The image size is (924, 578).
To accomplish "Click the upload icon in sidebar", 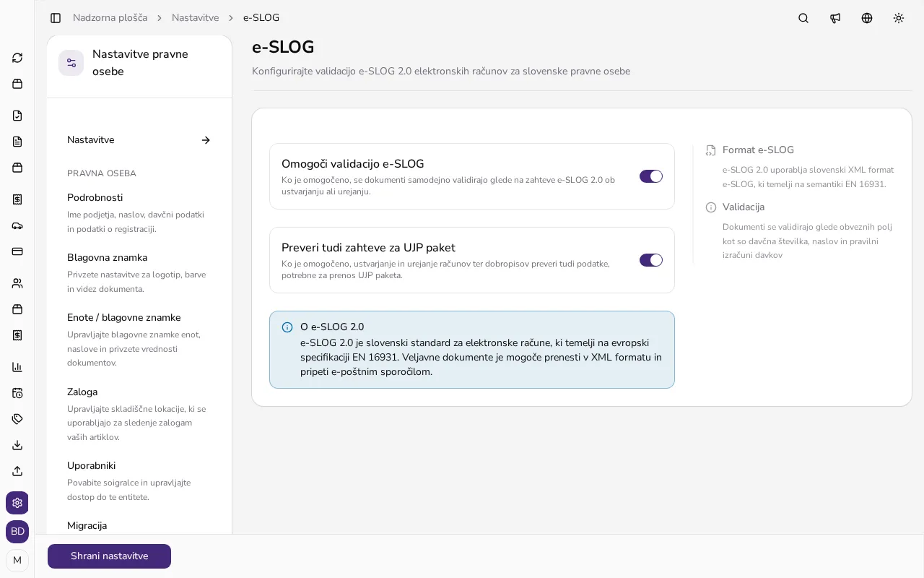I will pos(17,471).
